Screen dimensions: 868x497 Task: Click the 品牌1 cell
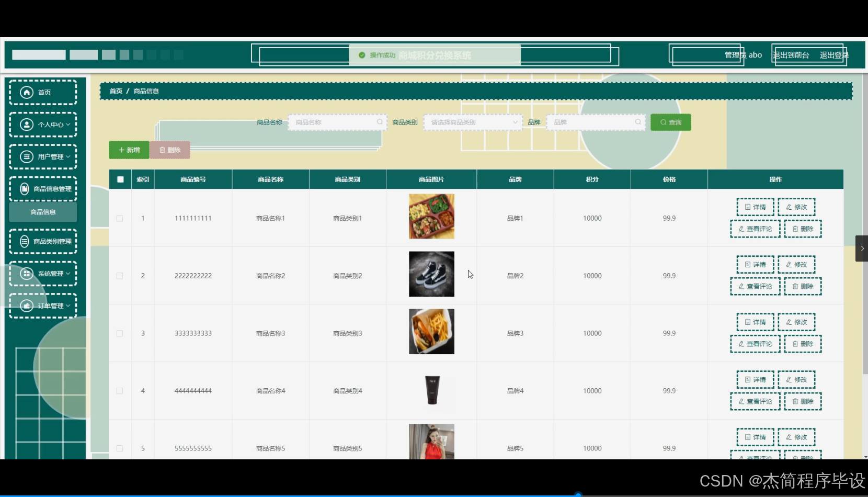click(x=515, y=218)
